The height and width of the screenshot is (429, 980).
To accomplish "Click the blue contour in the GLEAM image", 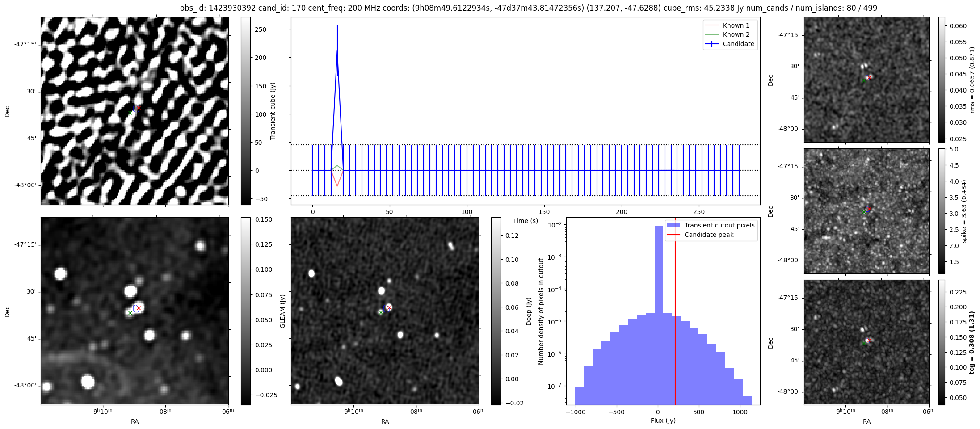I will tap(135, 308).
